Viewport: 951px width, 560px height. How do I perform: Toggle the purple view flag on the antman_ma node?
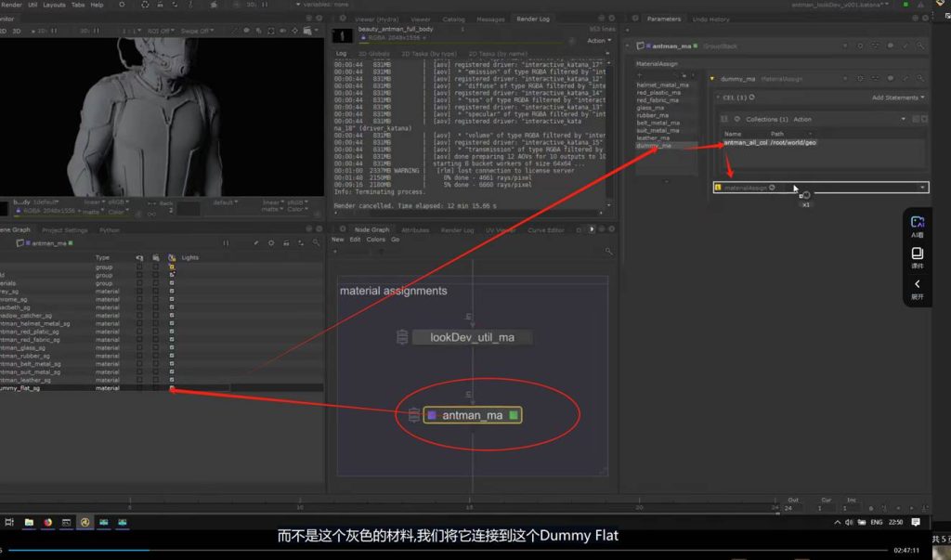tap(432, 415)
